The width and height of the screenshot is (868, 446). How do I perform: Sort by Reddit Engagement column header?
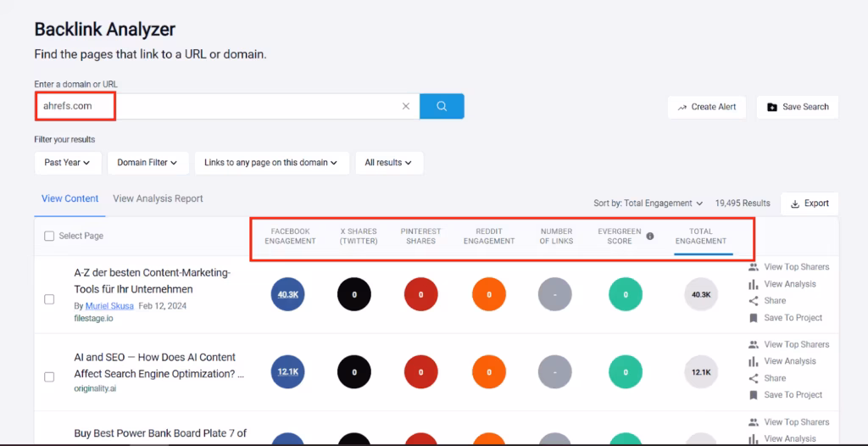pos(489,236)
